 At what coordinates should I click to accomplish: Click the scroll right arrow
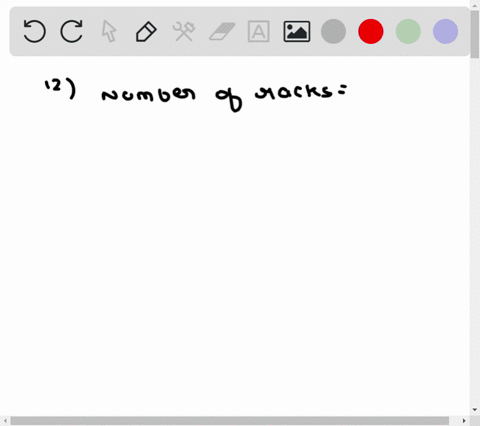(464, 421)
